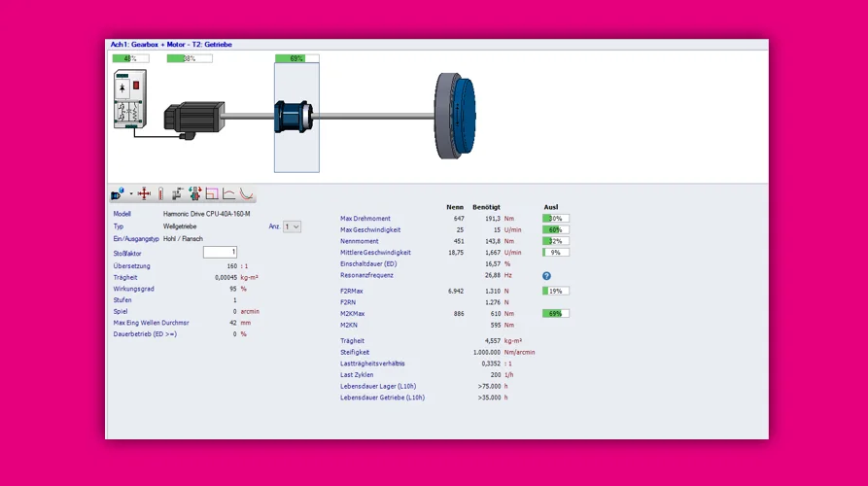The height and width of the screenshot is (486, 868).
Task: Click the Max Geschwindigkeit 60% utilization bar
Action: [x=555, y=230]
